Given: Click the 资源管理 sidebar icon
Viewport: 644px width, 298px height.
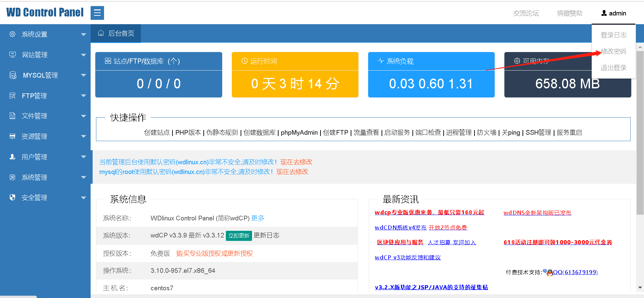Looking at the screenshot, I should [x=12, y=136].
